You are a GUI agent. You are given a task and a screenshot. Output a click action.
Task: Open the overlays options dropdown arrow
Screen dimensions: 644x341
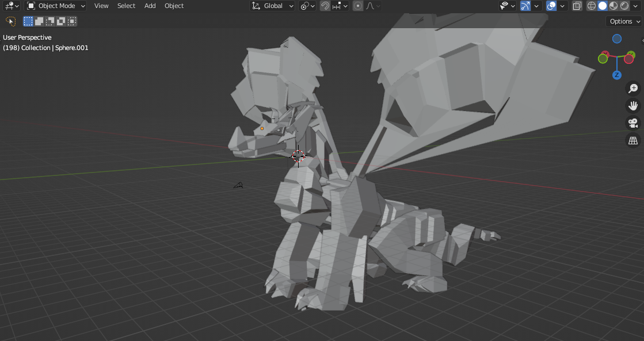pyautogui.click(x=562, y=6)
